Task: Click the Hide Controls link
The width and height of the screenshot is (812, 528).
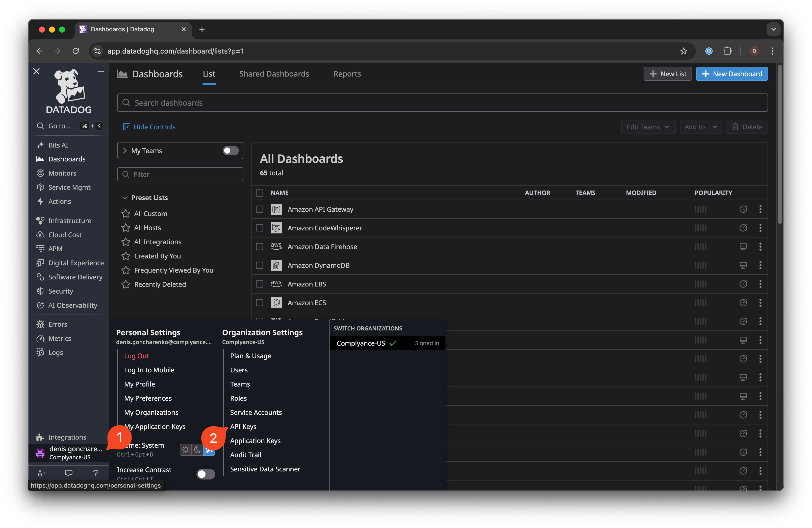Action: tap(154, 127)
